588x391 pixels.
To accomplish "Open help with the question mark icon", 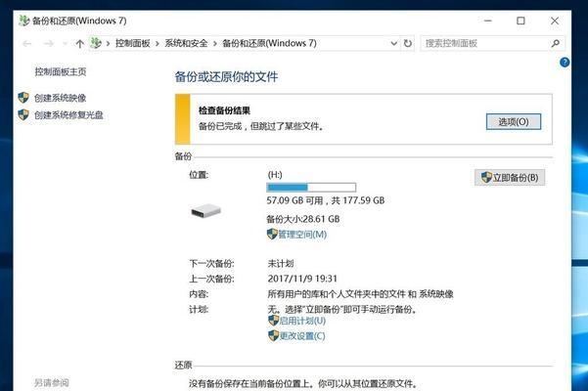I will (x=565, y=63).
